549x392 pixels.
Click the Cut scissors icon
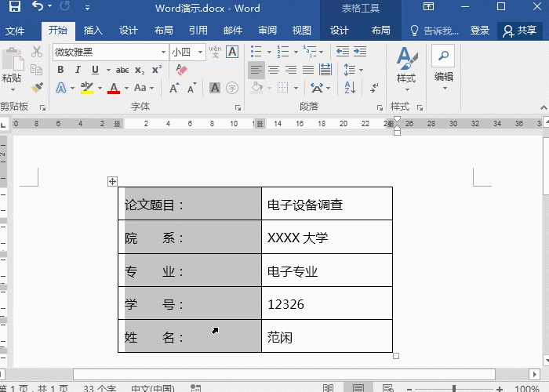36,52
